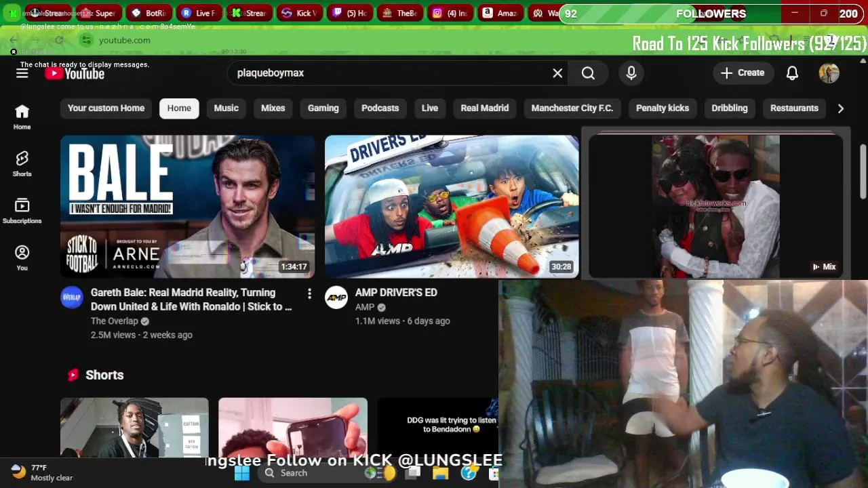Select the Mixes filter chip
This screenshot has width=868, height=488.
click(x=273, y=108)
